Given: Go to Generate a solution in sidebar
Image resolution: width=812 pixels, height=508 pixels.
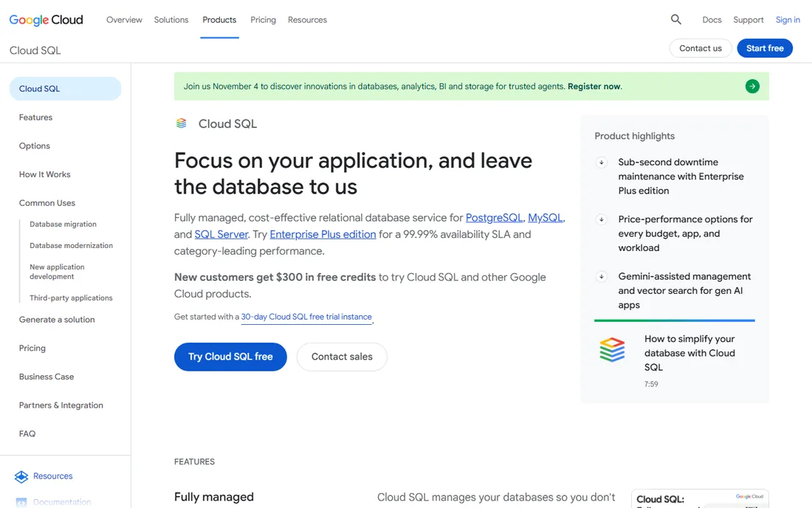Looking at the screenshot, I should coord(57,320).
